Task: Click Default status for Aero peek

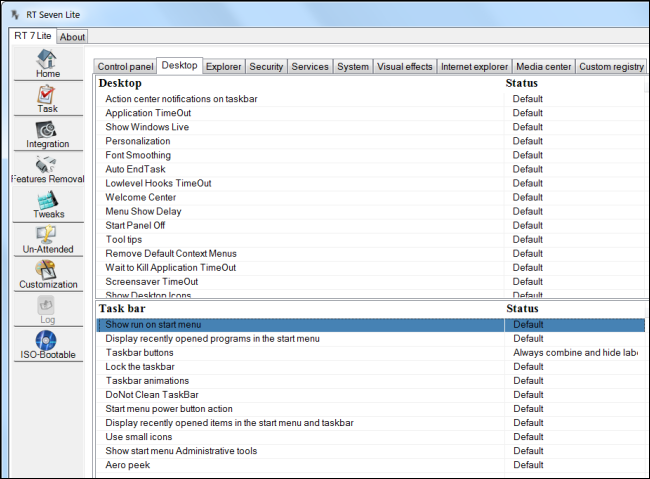Action: pos(528,465)
